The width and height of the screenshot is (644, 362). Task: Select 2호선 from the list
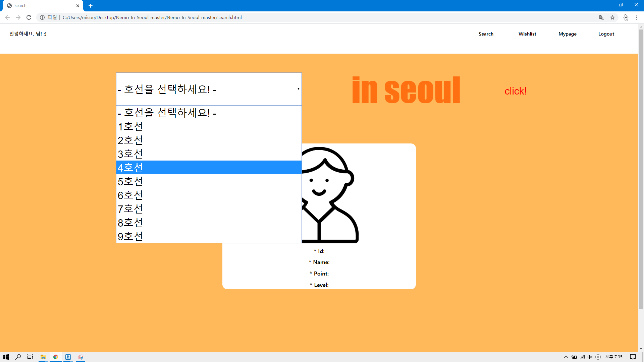pos(209,140)
